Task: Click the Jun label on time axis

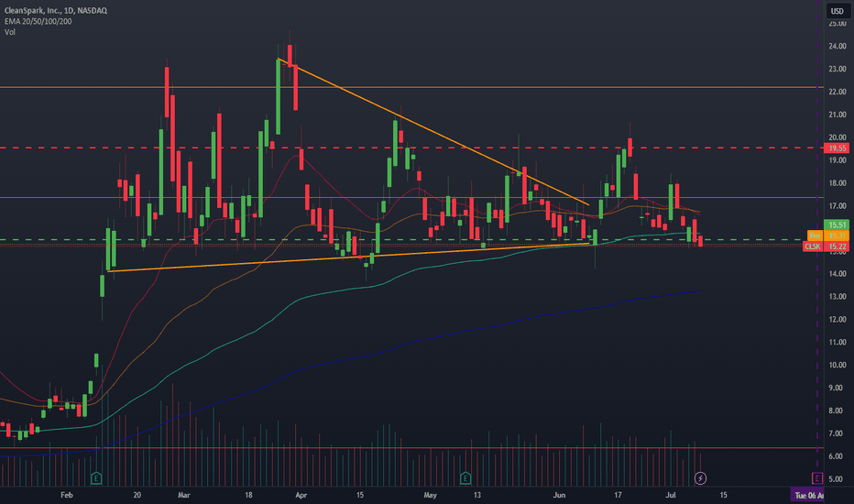Action: coord(559,495)
